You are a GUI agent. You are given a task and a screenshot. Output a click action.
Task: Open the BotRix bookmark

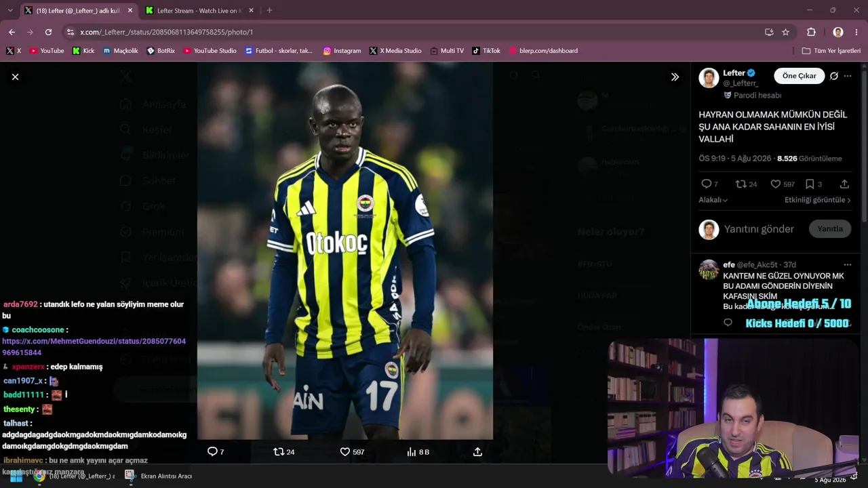[161, 51]
